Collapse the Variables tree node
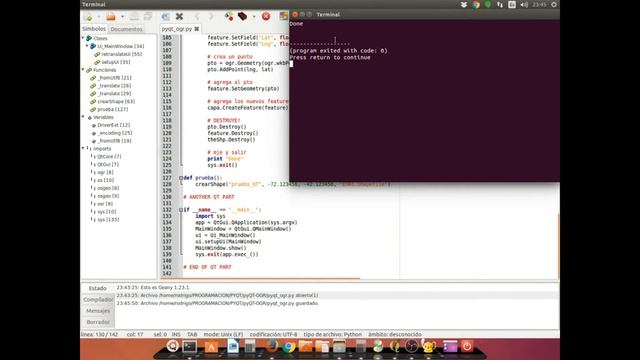This screenshot has width=640, height=360. (x=83, y=117)
